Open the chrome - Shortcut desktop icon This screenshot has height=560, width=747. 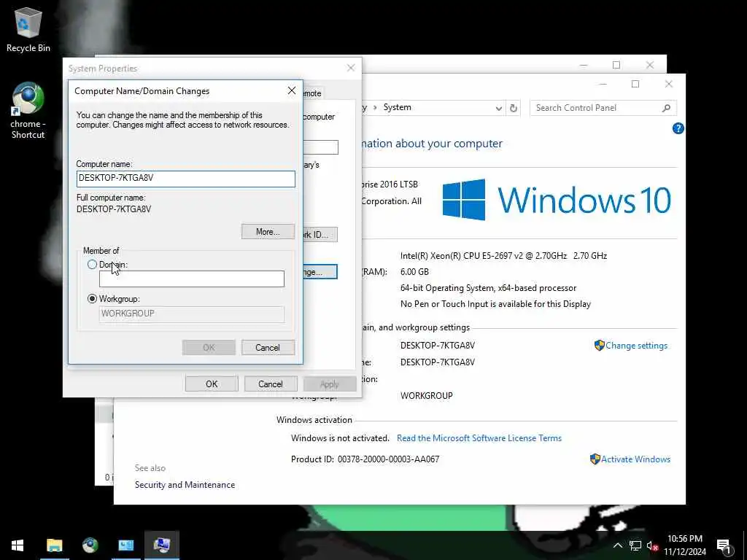[28, 111]
